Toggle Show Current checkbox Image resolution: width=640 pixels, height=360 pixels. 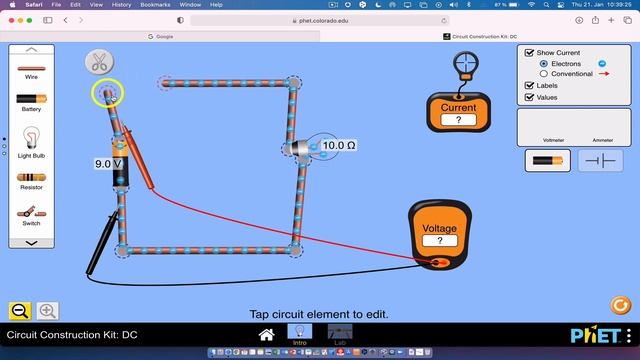529,53
